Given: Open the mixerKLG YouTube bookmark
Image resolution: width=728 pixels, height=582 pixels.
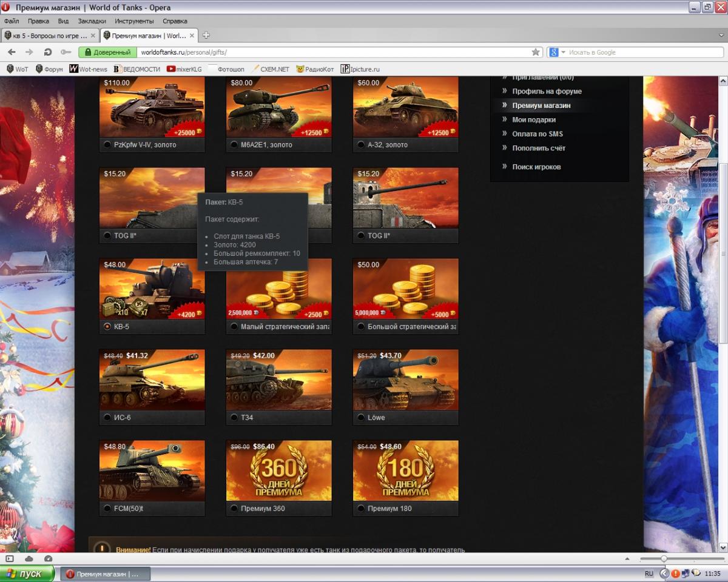Looking at the screenshot, I should coord(184,69).
